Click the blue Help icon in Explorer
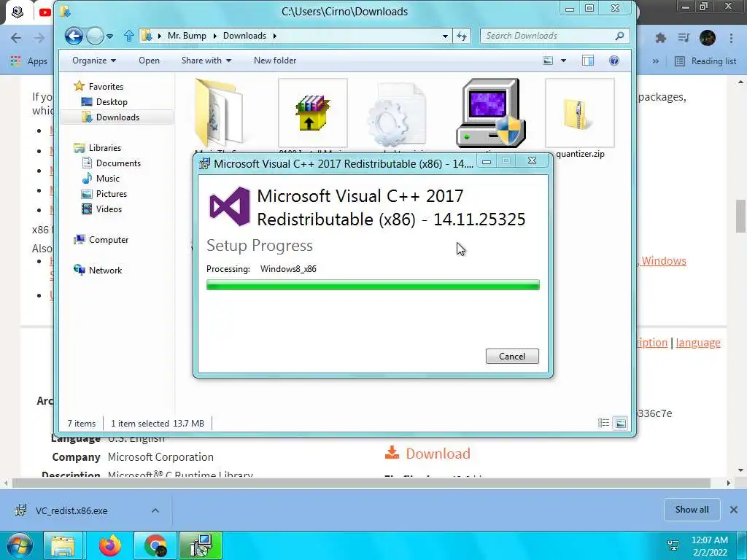The height and width of the screenshot is (560, 747). (614, 61)
